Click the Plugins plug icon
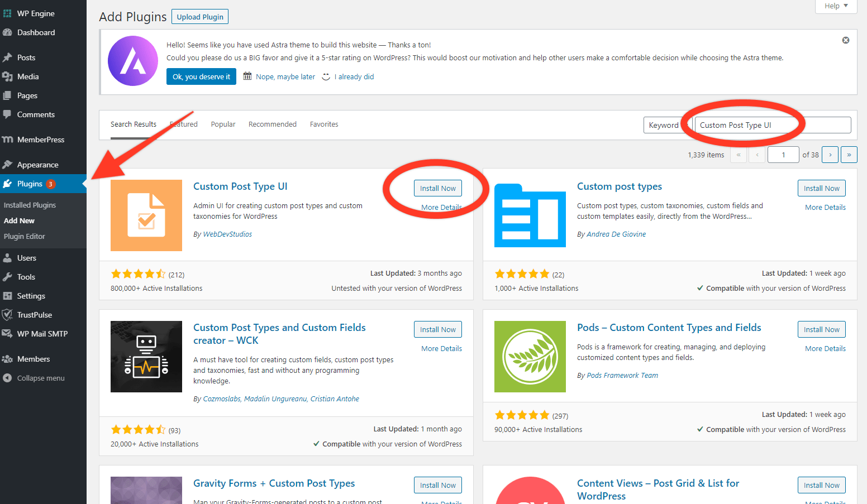The width and height of the screenshot is (867, 504). pos(7,184)
